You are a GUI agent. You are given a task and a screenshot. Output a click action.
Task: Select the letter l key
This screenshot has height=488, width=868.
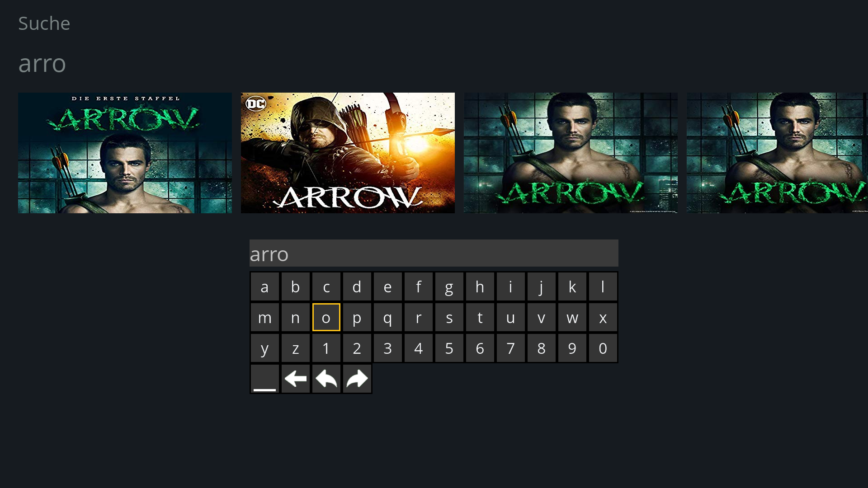[x=603, y=286]
